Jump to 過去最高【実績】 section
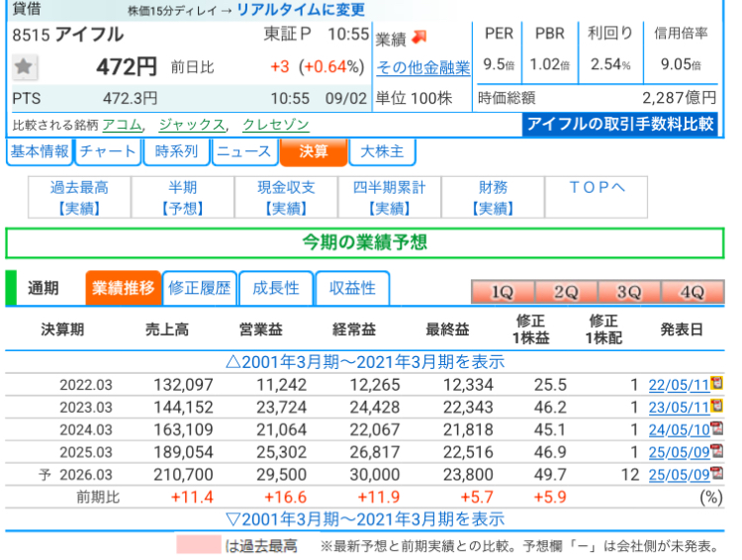 tap(79, 198)
